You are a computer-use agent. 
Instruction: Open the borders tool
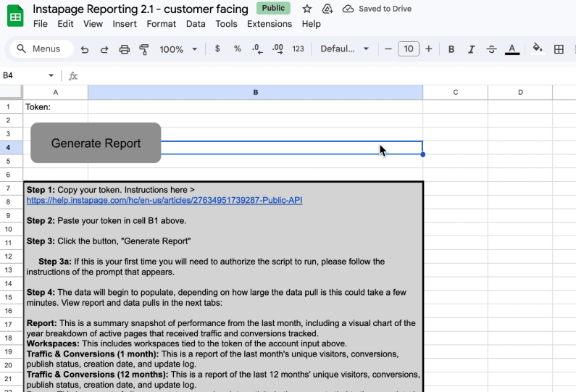click(559, 49)
